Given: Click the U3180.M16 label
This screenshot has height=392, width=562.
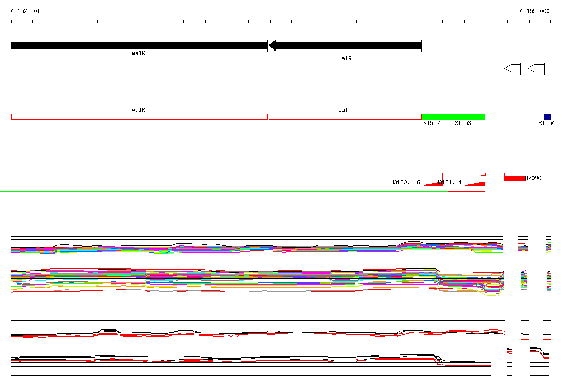Looking at the screenshot, I should click(405, 183).
